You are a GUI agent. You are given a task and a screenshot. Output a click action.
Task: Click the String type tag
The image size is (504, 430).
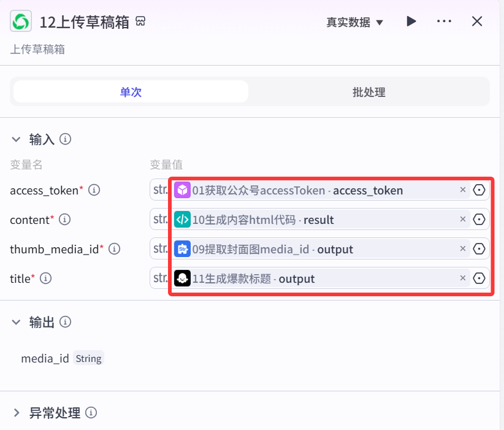click(89, 358)
